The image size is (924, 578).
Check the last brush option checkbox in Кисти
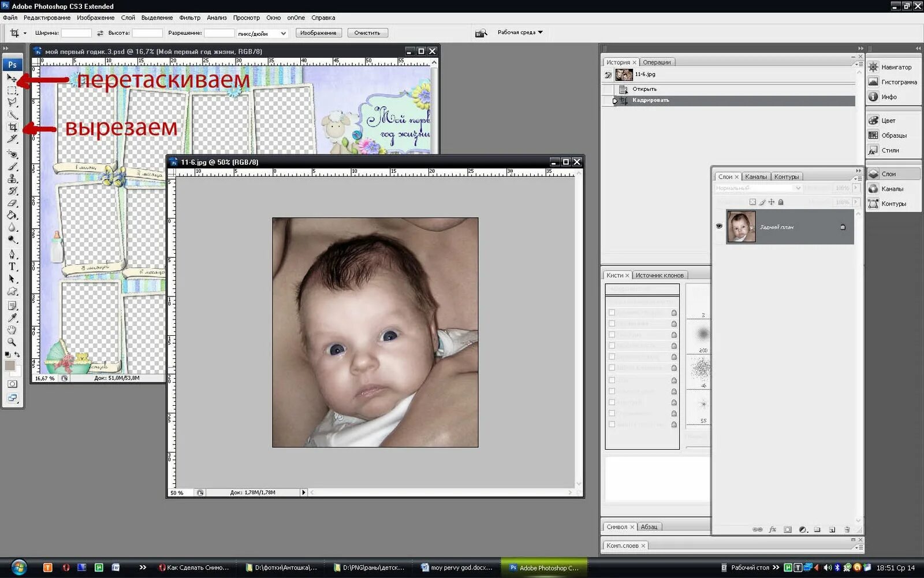(612, 424)
